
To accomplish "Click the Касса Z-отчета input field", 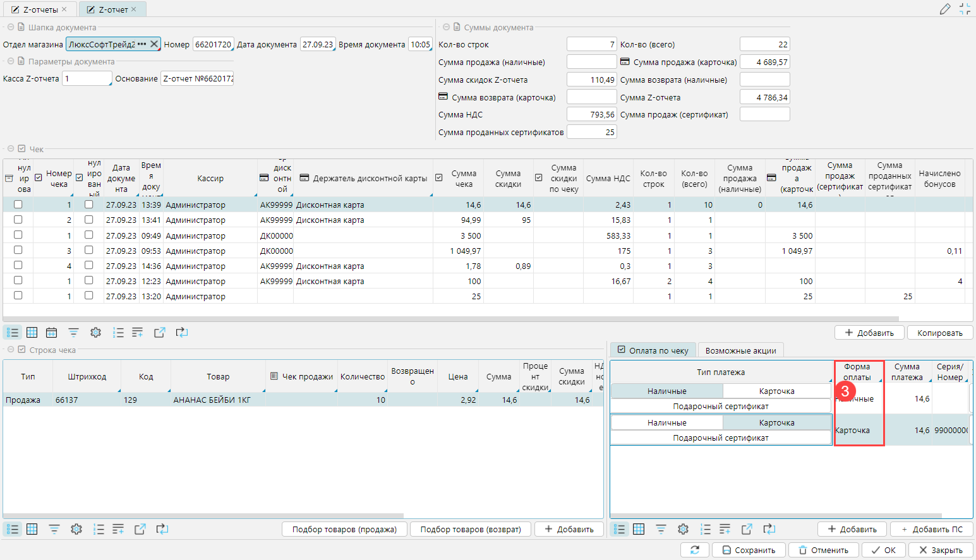I will coord(87,78).
